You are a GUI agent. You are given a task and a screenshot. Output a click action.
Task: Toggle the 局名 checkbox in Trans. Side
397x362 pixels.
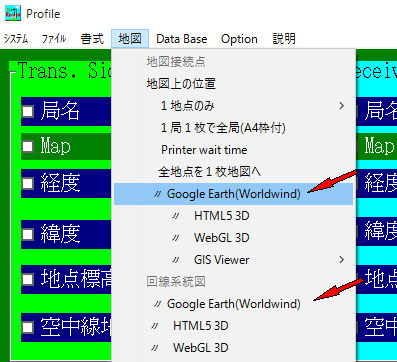[28, 111]
